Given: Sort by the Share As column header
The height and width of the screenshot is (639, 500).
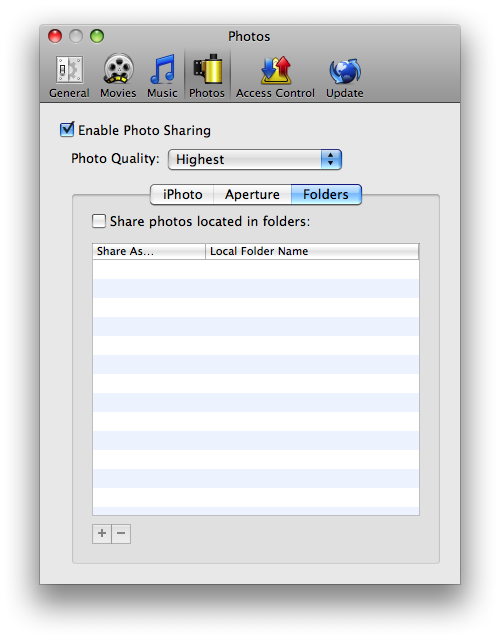Looking at the screenshot, I should (149, 251).
